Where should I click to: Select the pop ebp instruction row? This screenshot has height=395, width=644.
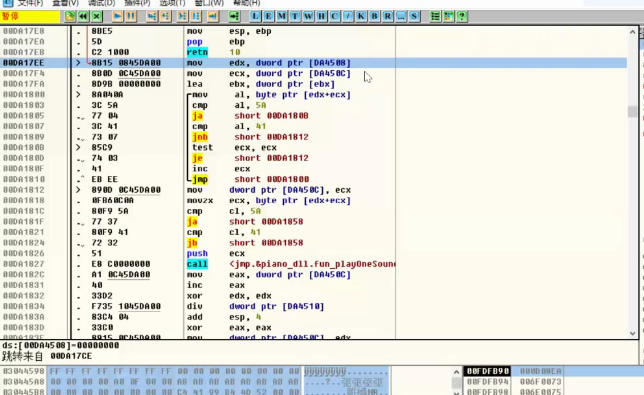pos(314,41)
